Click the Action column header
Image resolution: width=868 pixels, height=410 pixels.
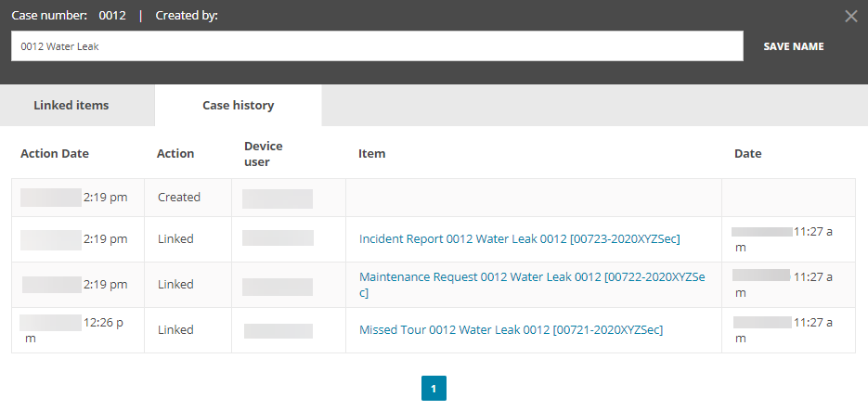pyautogui.click(x=175, y=153)
